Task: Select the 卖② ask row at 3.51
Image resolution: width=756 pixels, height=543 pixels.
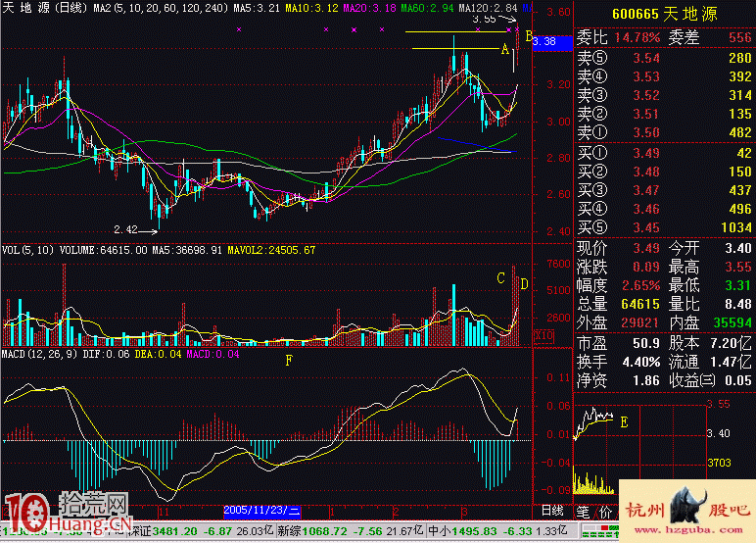Action: (664, 114)
